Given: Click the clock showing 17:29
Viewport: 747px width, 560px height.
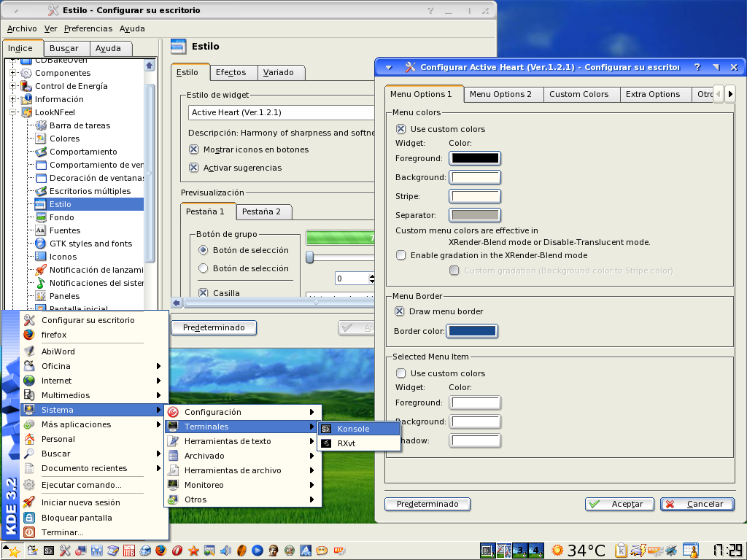Looking at the screenshot, I should tap(728, 551).
